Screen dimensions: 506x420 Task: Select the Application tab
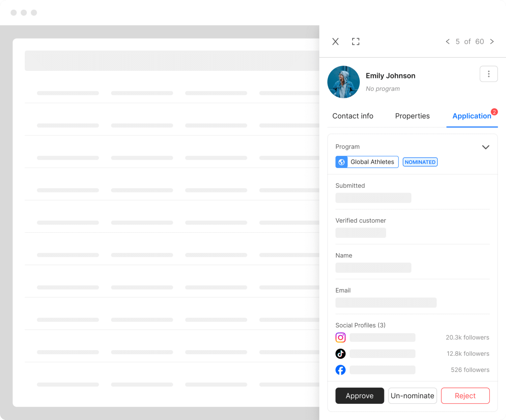click(x=471, y=116)
